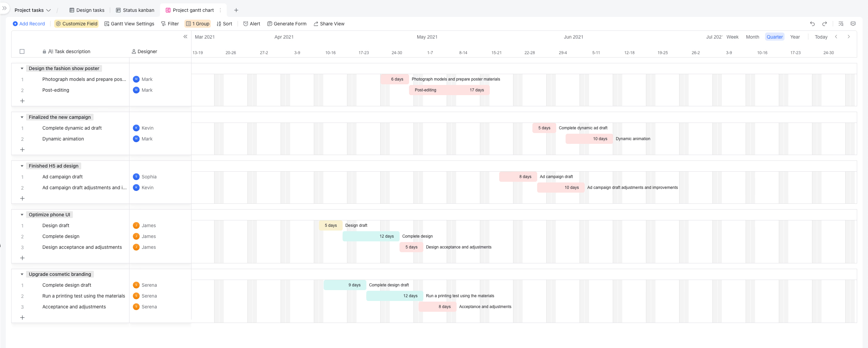Go to next time period arrow
The width and height of the screenshot is (868, 348).
pyautogui.click(x=849, y=37)
